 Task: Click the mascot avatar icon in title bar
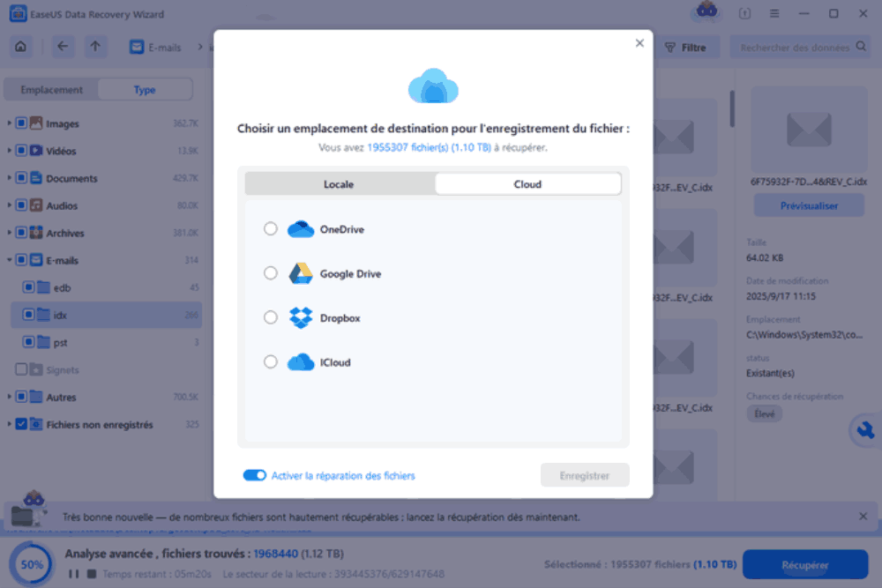(x=706, y=11)
